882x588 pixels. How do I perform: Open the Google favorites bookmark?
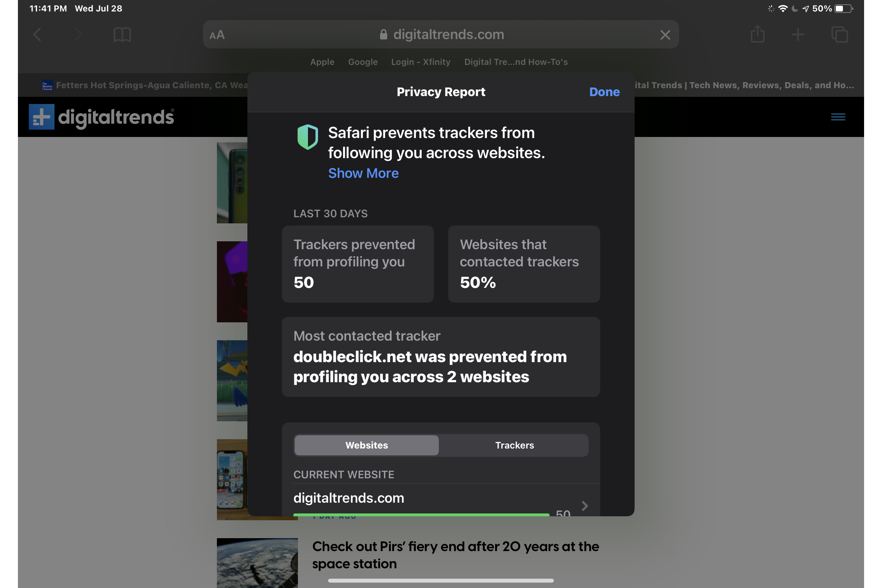362,62
